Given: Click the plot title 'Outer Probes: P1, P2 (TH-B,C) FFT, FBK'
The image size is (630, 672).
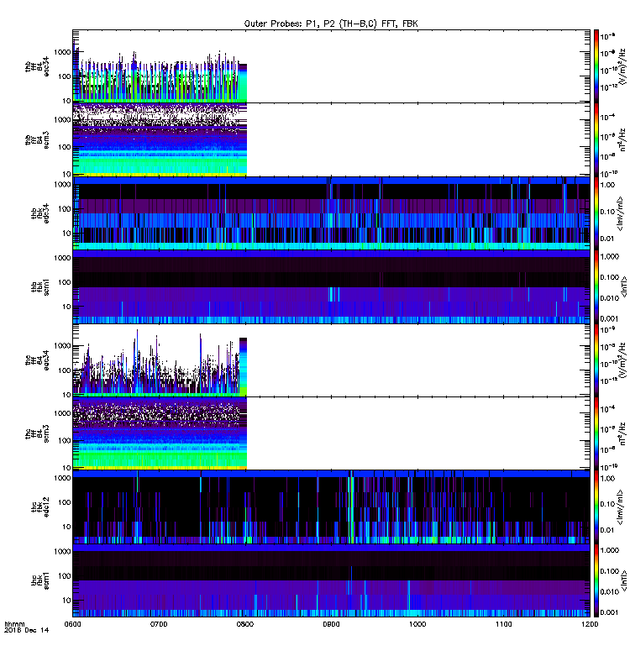Looking at the screenshot, I should 330,24.
